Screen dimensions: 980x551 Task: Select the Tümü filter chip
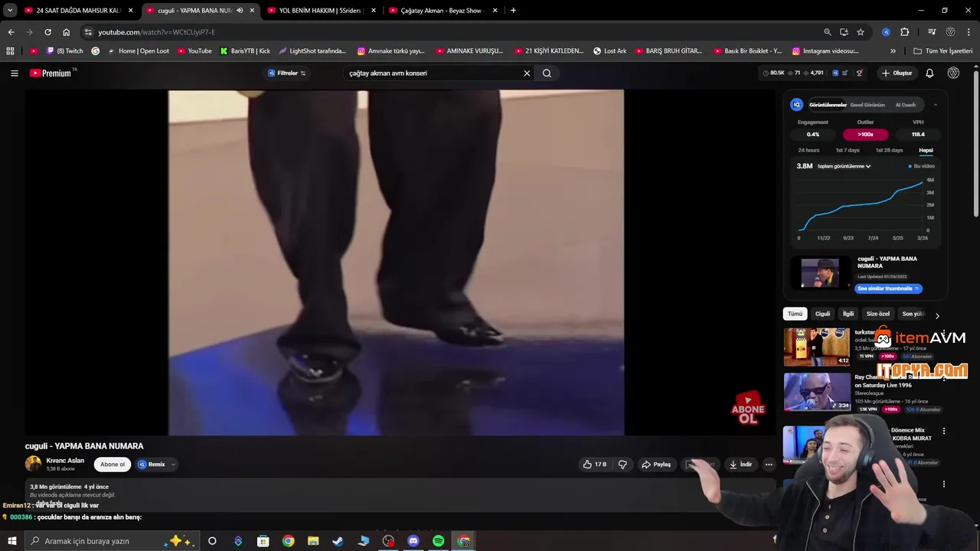pos(795,314)
